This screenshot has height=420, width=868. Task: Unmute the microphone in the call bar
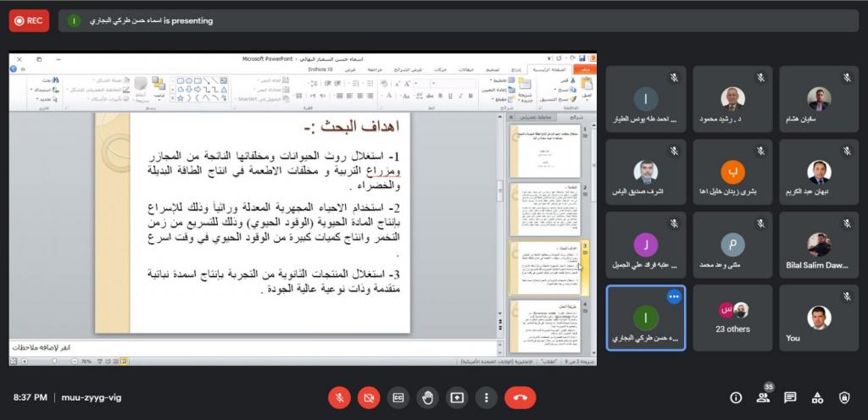click(x=340, y=397)
